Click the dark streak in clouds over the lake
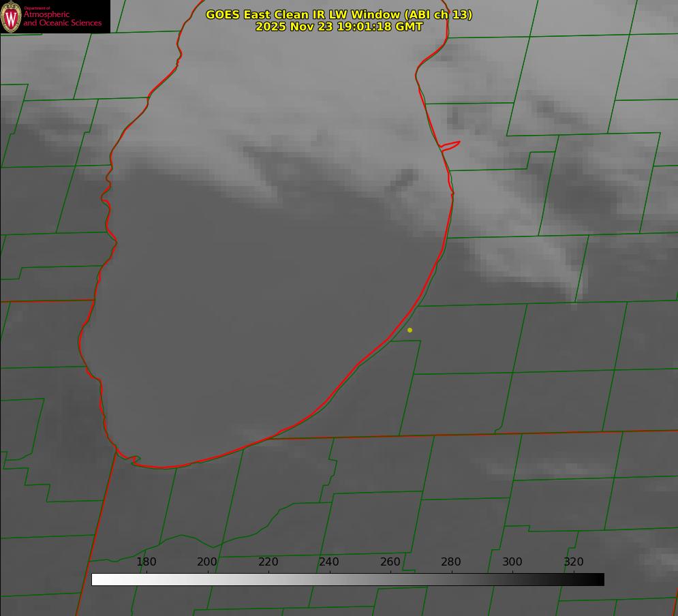The height and width of the screenshot is (616, 678). [404, 179]
